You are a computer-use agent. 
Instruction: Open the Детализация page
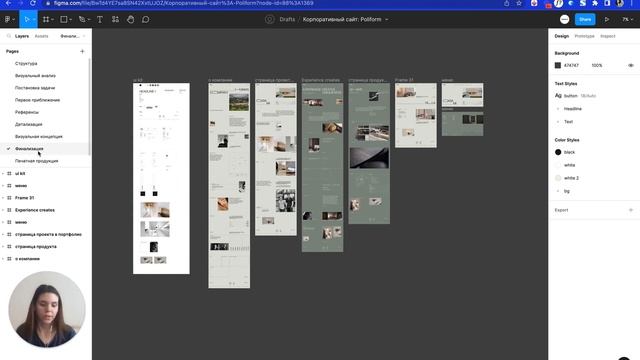tap(29, 124)
